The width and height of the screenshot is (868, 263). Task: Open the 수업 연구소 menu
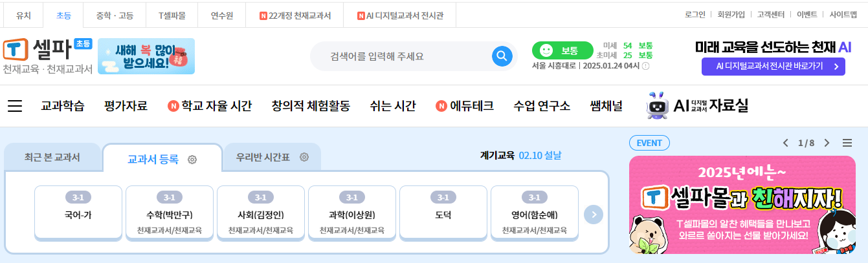542,106
